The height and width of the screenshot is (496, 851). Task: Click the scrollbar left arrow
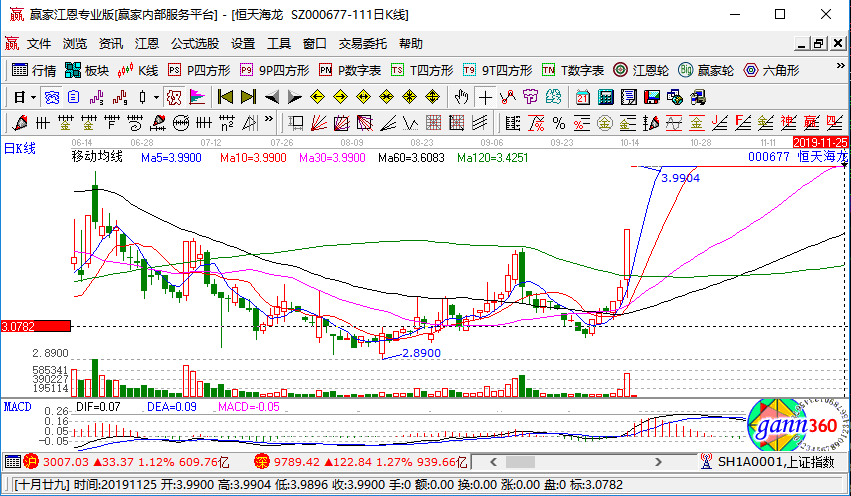pyautogui.click(x=493, y=462)
